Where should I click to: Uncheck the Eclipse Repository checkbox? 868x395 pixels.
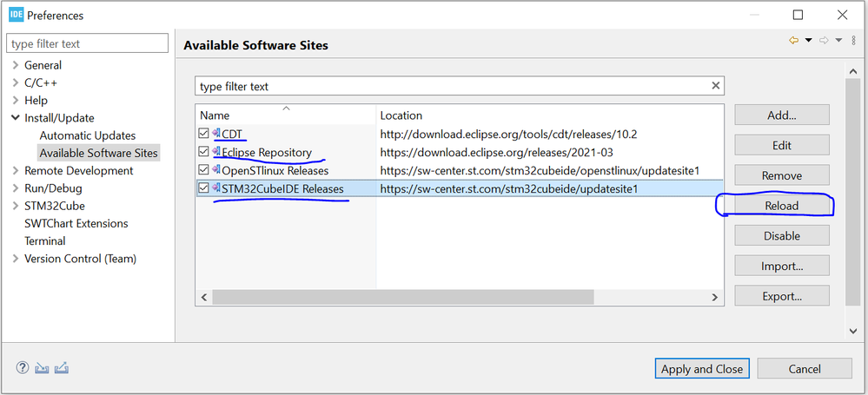point(203,152)
